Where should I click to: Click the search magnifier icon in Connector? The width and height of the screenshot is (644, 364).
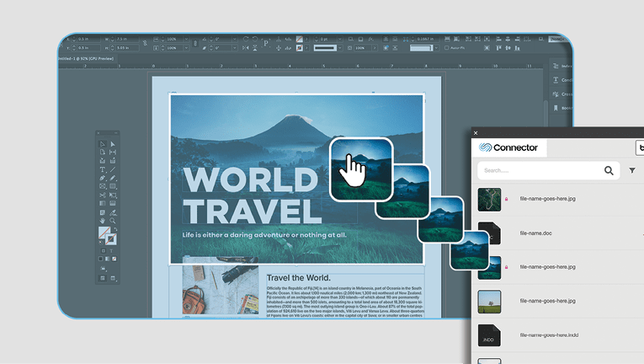point(609,171)
